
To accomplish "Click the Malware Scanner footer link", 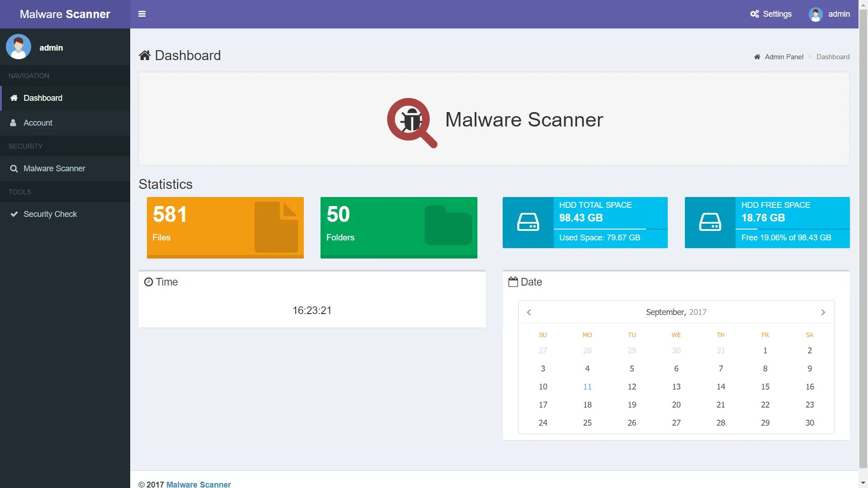I will [x=198, y=484].
